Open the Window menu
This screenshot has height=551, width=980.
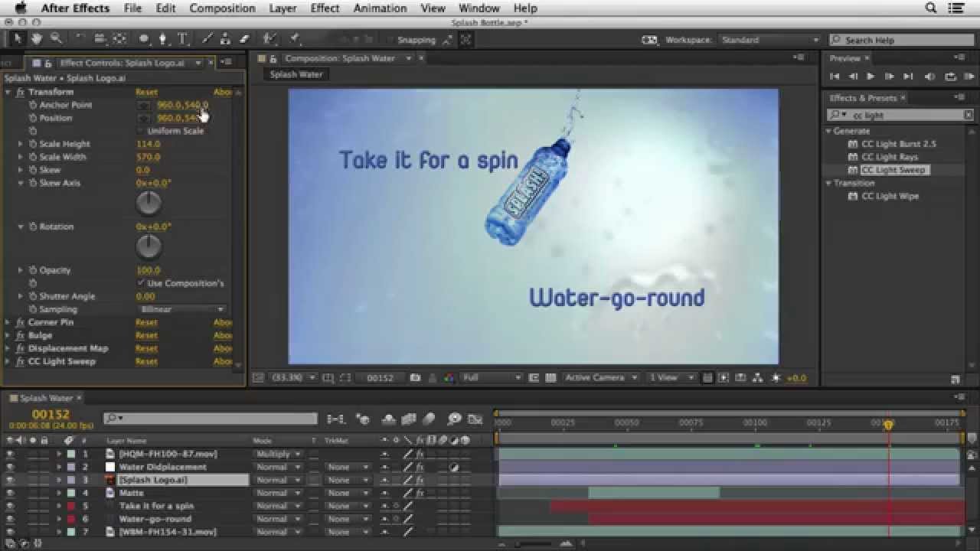tap(479, 8)
